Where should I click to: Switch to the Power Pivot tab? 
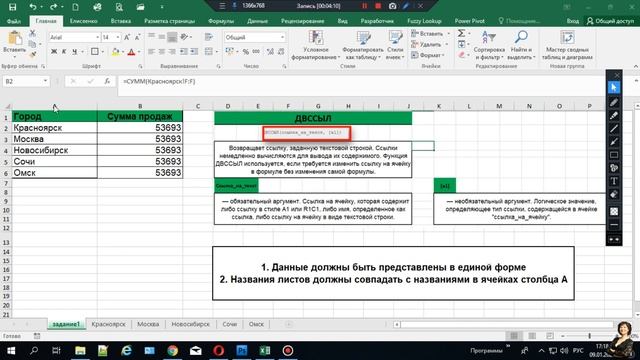pos(469,21)
